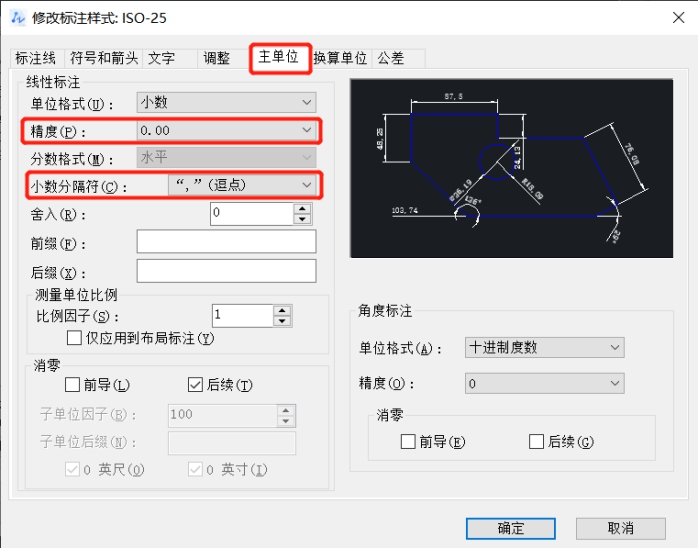Click the 取消 button
Screen dimensions: 699x548
tap(620, 528)
